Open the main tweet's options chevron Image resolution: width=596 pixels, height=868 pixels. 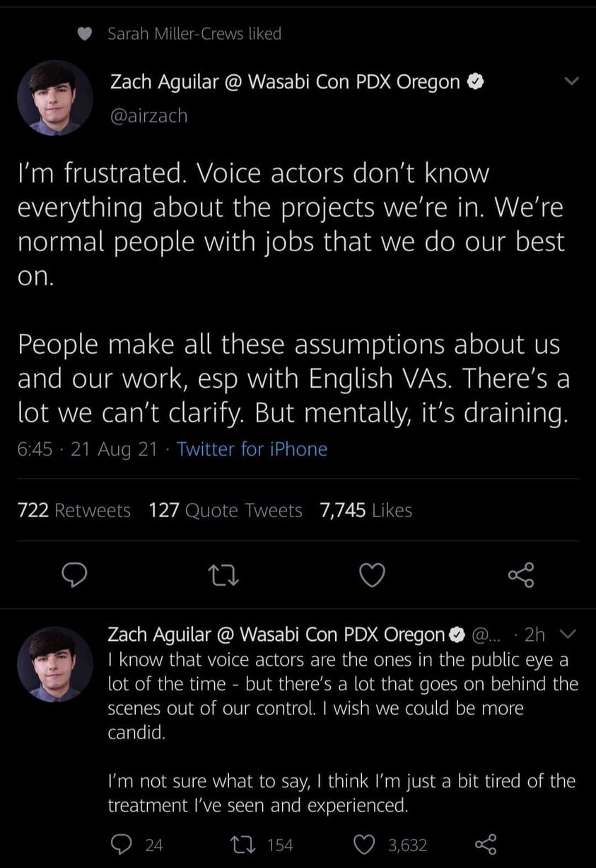[571, 82]
